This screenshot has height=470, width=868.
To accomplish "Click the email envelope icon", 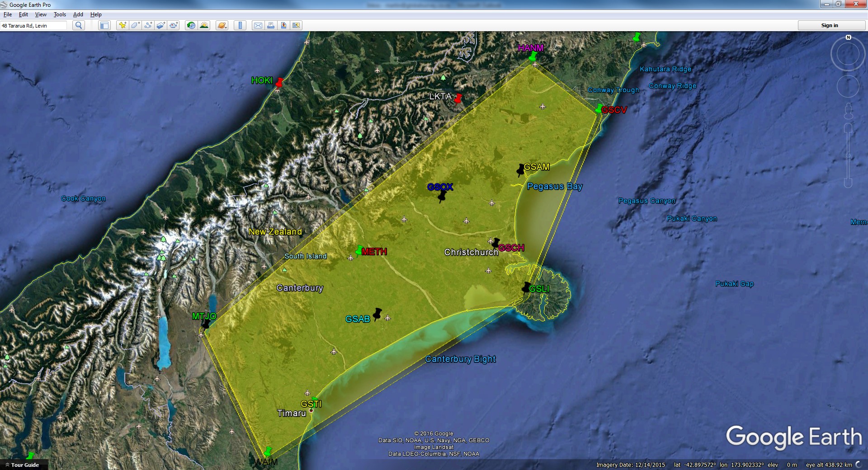I will coord(258,25).
